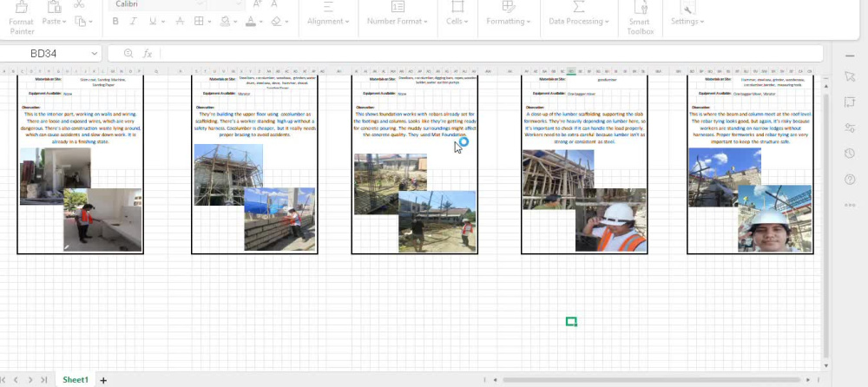Click the zoom magnifier icon in formula bar
This screenshot has height=387, width=868.
click(x=128, y=53)
